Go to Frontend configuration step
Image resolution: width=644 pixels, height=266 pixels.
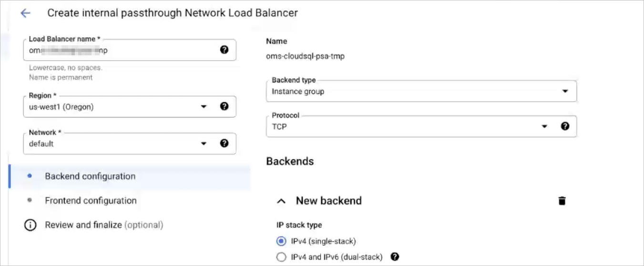(x=91, y=201)
